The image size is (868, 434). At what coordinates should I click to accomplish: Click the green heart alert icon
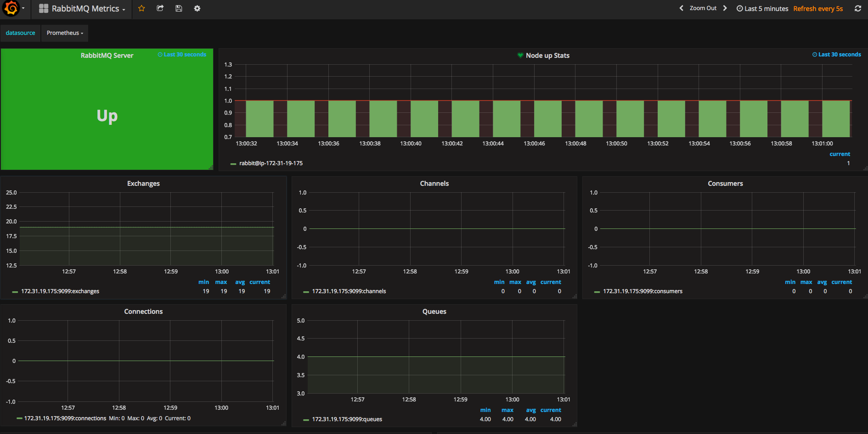tap(520, 56)
